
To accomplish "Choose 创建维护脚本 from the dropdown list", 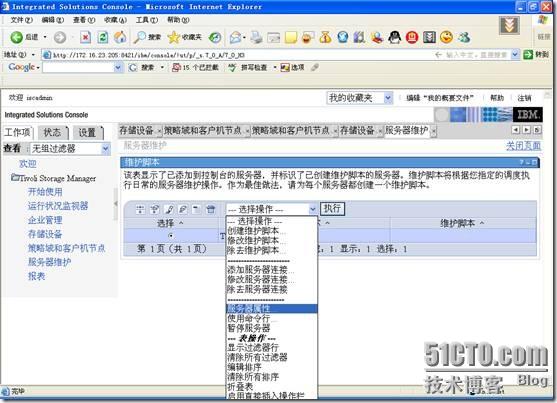I will (272, 231).
